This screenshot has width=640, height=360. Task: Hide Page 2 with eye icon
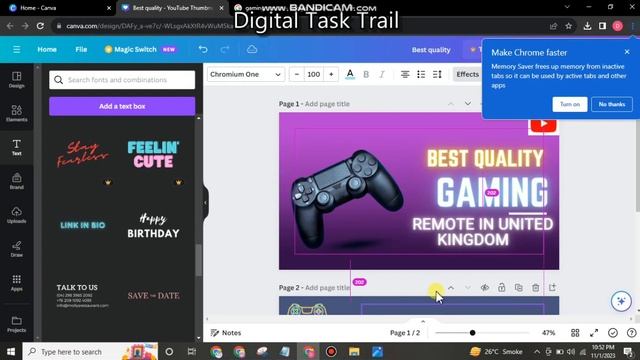(484, 288)
